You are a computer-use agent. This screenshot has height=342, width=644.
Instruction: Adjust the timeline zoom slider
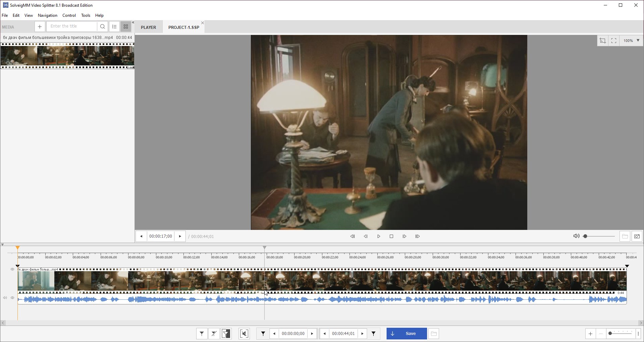(620, 333)
